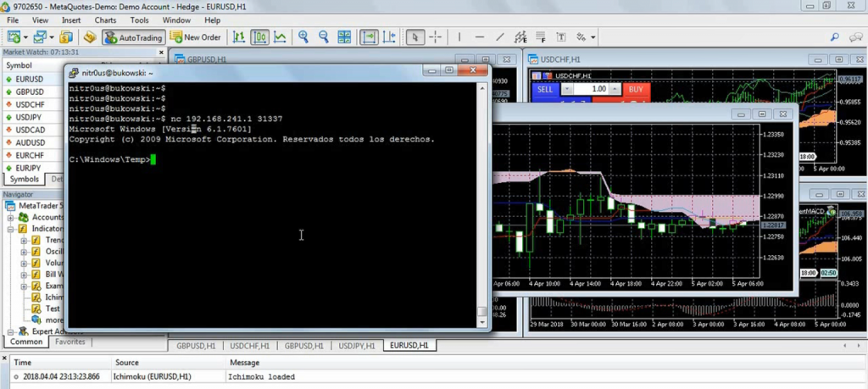Image resolution: width=868 pixels, height=389 pixels.
Task: Open the chat bubbles icon
Action: coord(856,37)
